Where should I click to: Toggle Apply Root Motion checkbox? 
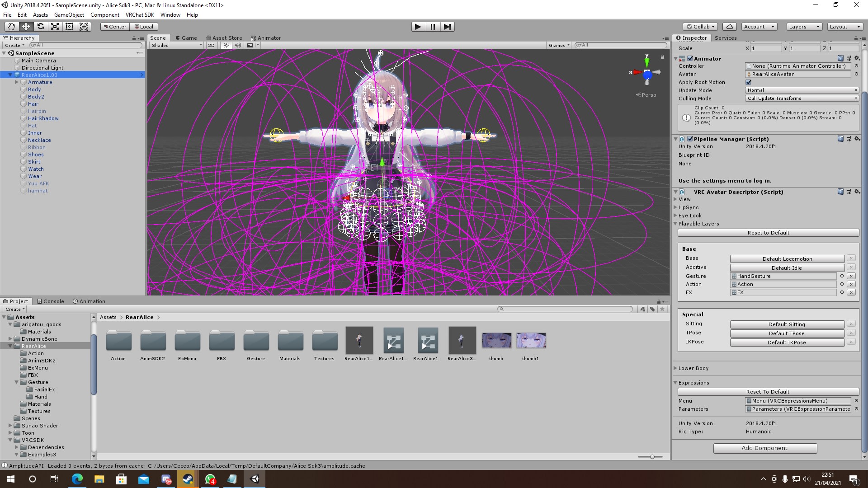point(748,82)
